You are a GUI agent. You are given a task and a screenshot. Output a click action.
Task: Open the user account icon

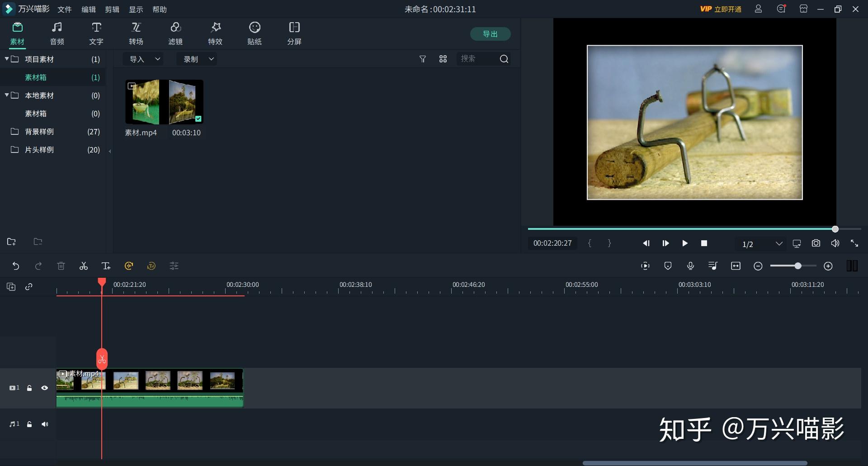pos(759,9)
